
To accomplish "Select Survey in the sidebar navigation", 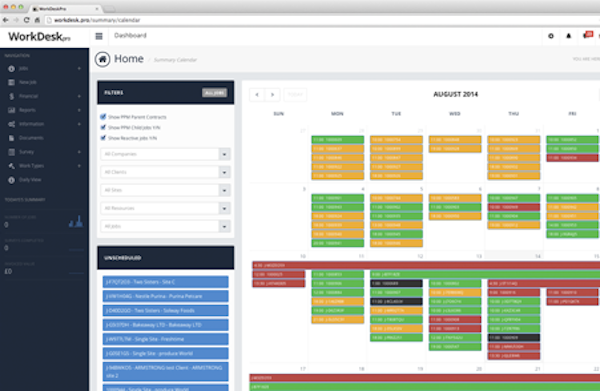I will click(x=26, y=152).
